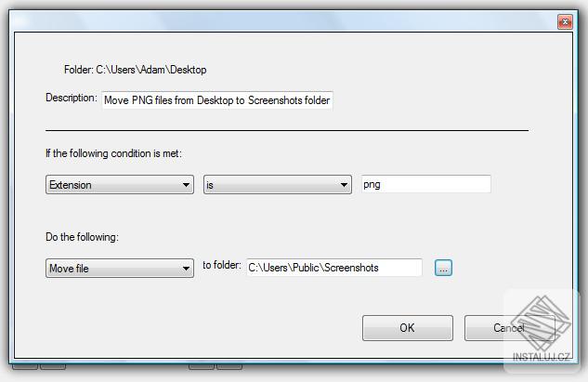Click the "Description:" label
This screenshot has height=382, width=588.
coord(72,98)
